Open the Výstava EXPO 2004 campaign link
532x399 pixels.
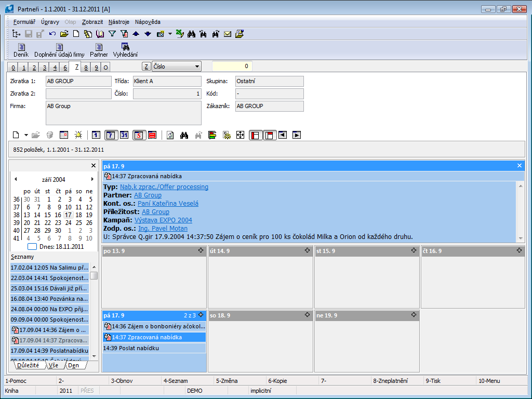pos(163,220)
